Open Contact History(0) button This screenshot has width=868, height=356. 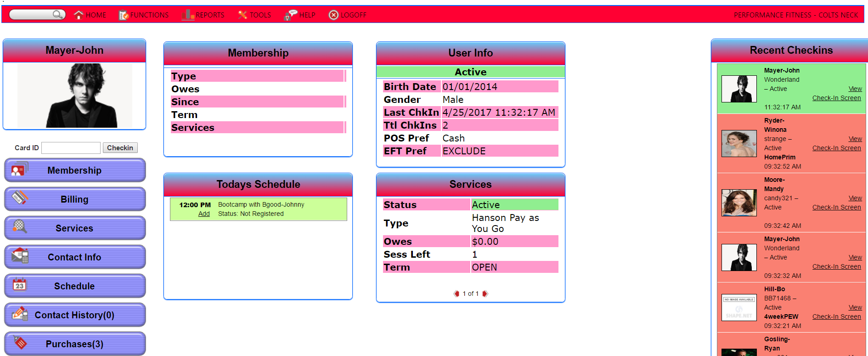point(75,315)
